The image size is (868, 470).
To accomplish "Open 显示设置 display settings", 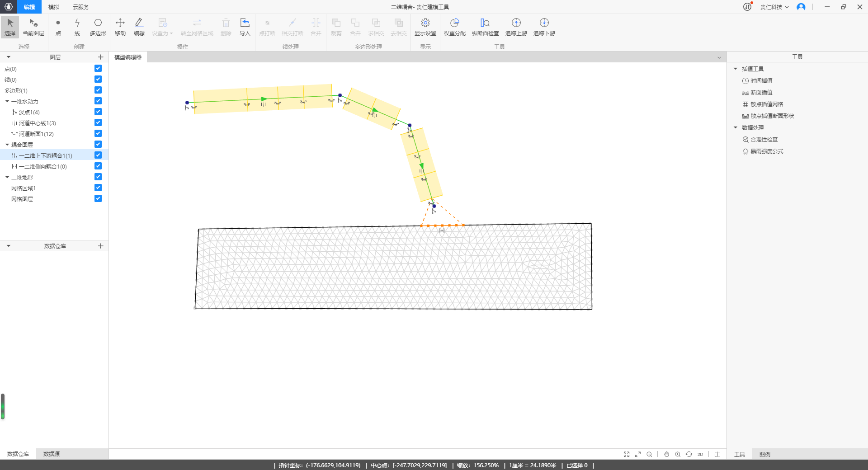I will coord(425,27).
